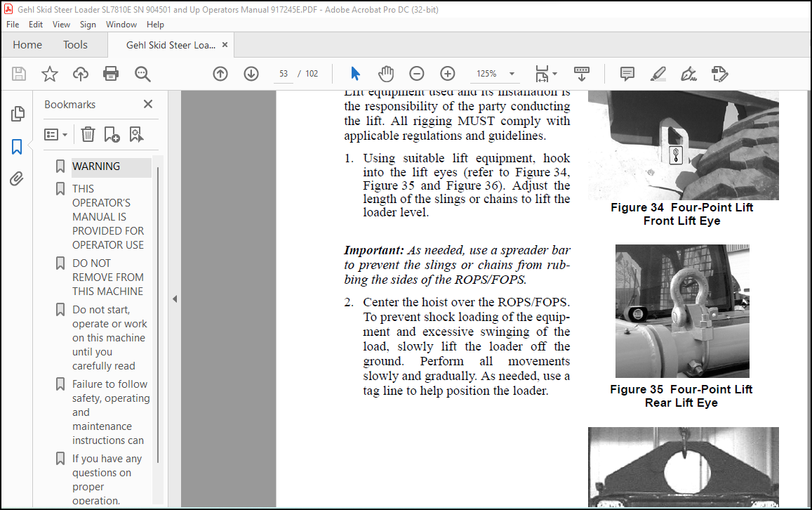
Task: Click the zoom percentage field 125%
Action: pos(487,74)
